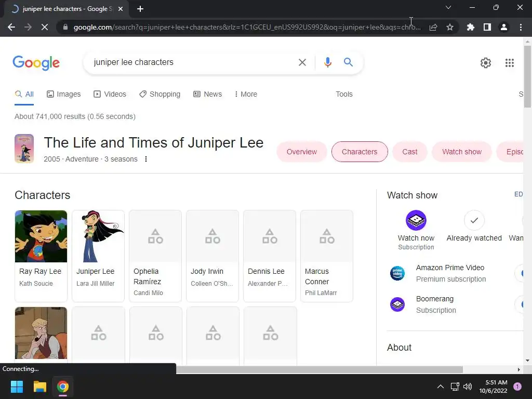Select the Watch show chip
The image size is (532, 399).
coord(462,152)
